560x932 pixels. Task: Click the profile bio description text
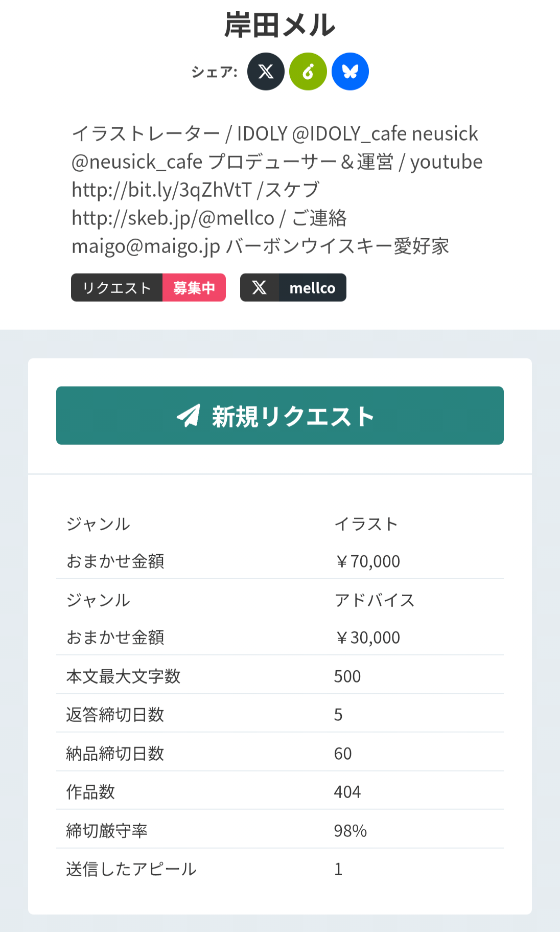click(276, 190)
